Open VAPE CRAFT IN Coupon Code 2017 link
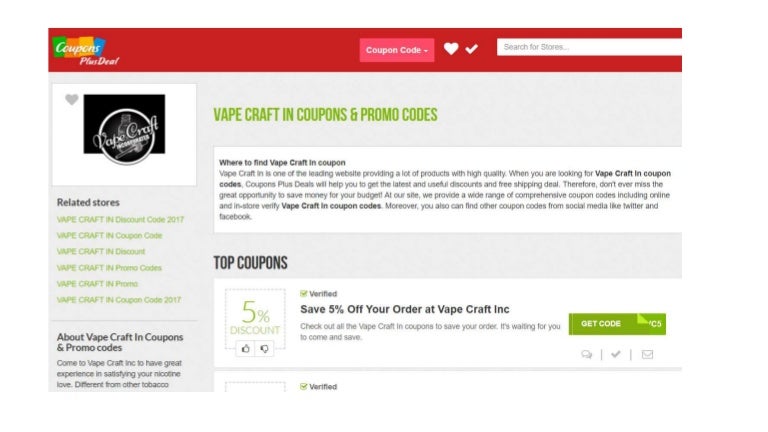 [x=119, y=300]
